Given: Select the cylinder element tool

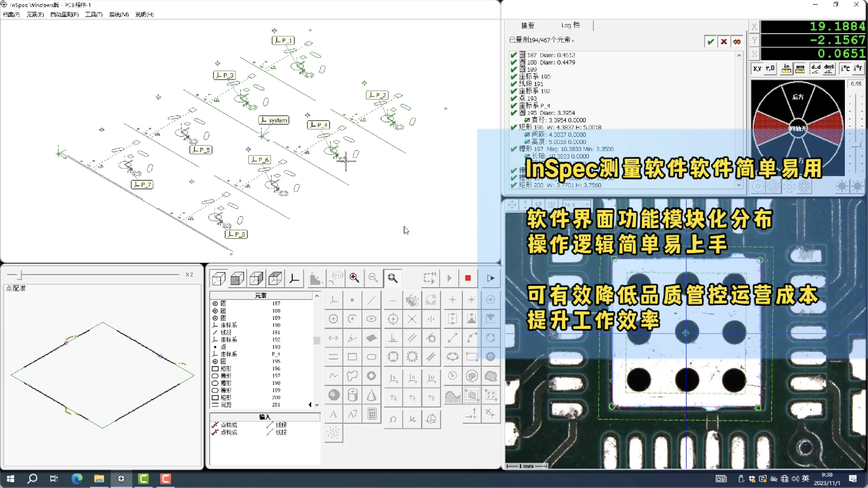Looking at the screenshot, I should (x=352, y=395).
